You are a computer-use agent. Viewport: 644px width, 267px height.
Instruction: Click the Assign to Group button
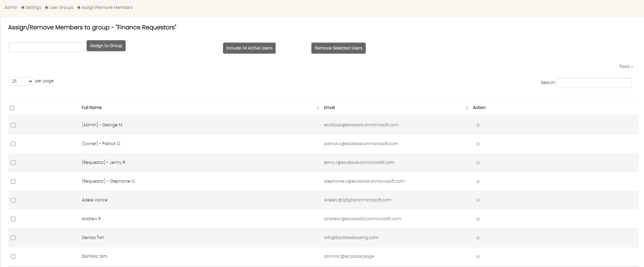tap(106, 46)
